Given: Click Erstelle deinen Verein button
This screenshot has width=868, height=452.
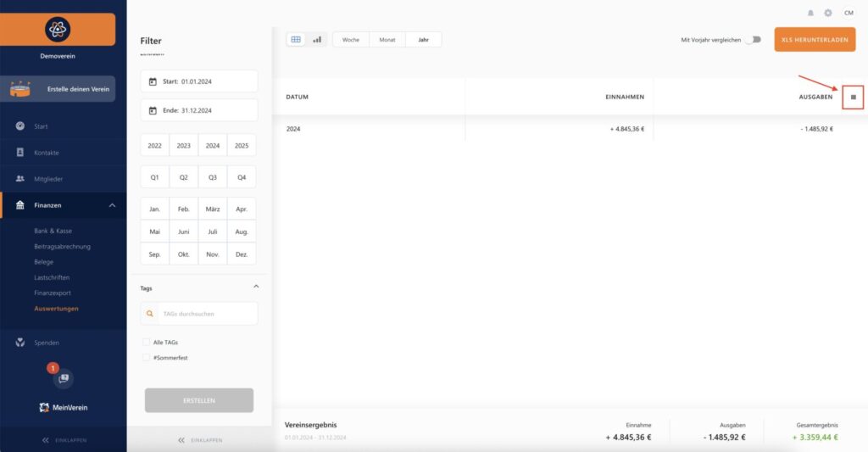Looking at the screenshot, I should [58, 89].
